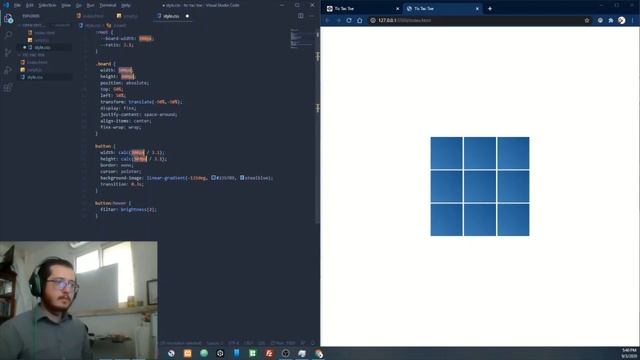The height and width of the screenshot is (360, 640).
Task: Click the top-right cell of the game board
Action: tap(513, 153)
